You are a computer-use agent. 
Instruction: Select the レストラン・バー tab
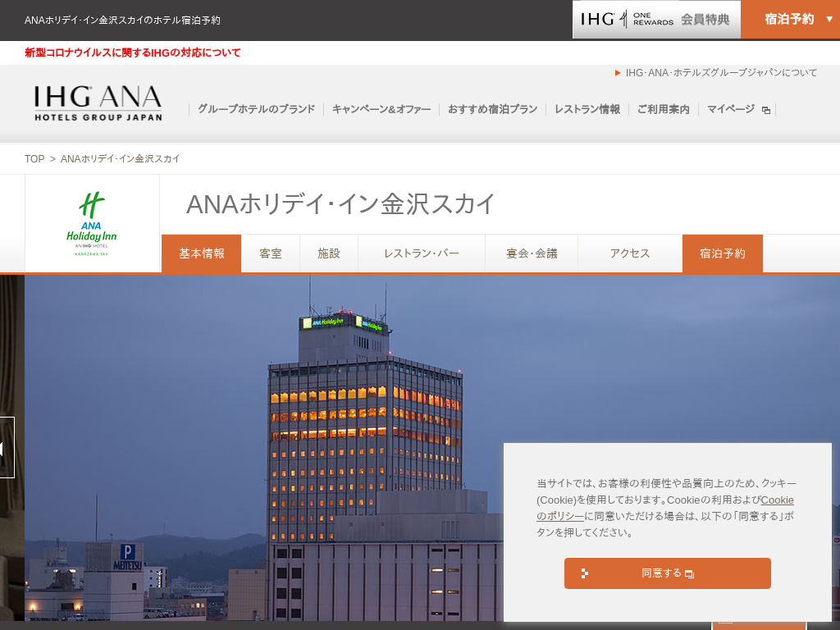(422, 253)
